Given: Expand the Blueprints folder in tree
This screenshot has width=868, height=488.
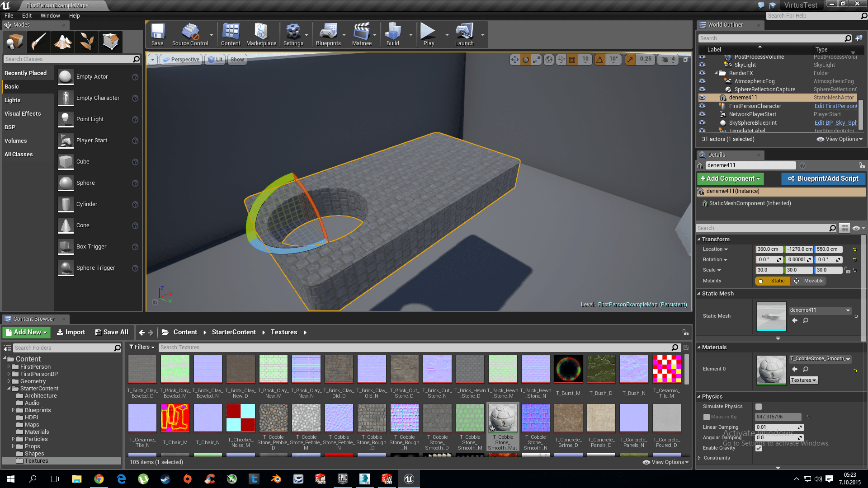Looking at the screenshot, I should 13,410.
